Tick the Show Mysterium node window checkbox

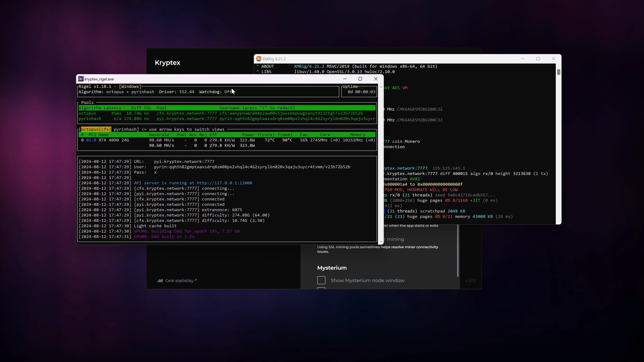pos(321,280)
